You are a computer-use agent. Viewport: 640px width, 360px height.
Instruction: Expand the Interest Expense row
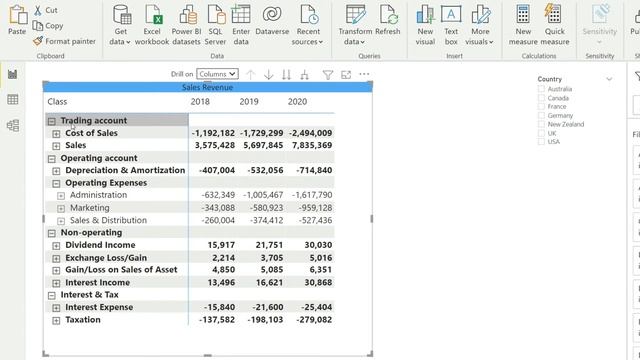(x=56, y=308)
